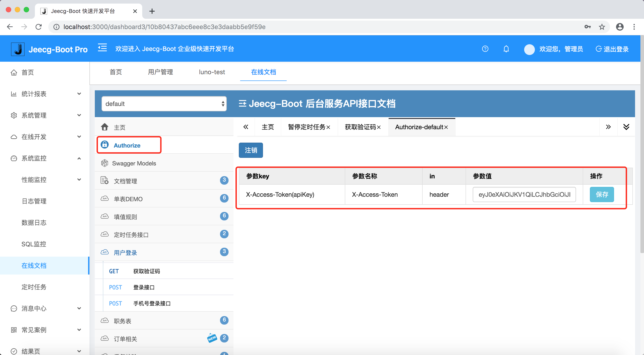644x355 pixels.
Task: Click the browser back arrow
Action: pos(10,27)
